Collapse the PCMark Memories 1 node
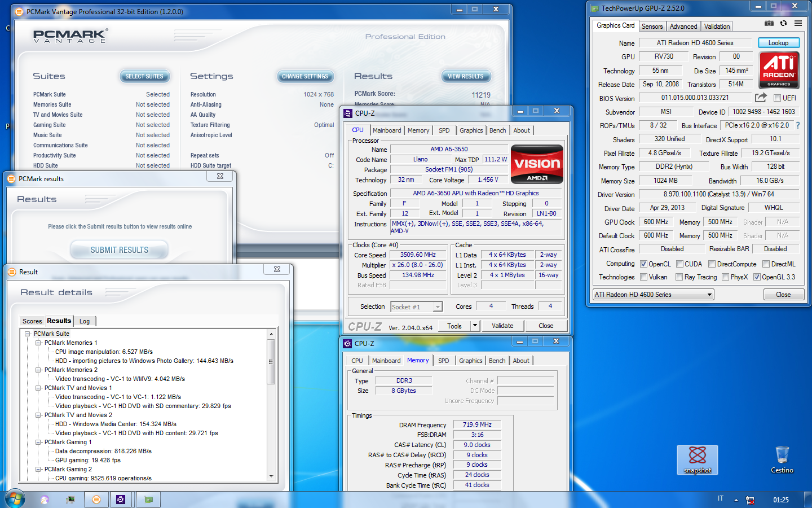 (38, 343)
